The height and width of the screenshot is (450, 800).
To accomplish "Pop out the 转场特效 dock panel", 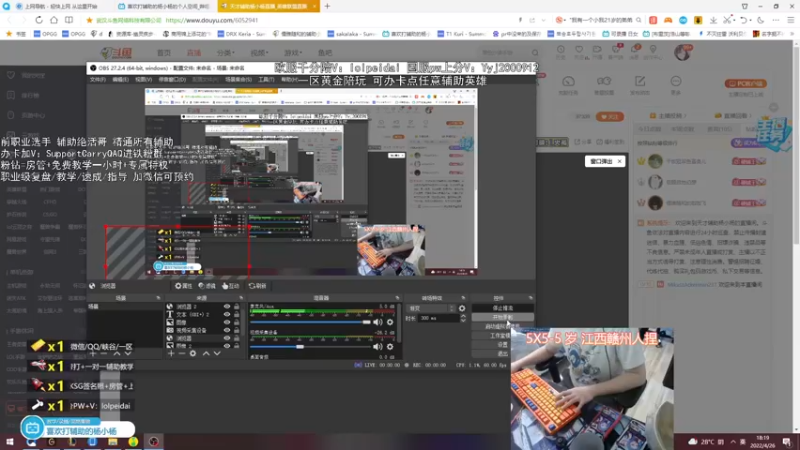I will point(463,297).
